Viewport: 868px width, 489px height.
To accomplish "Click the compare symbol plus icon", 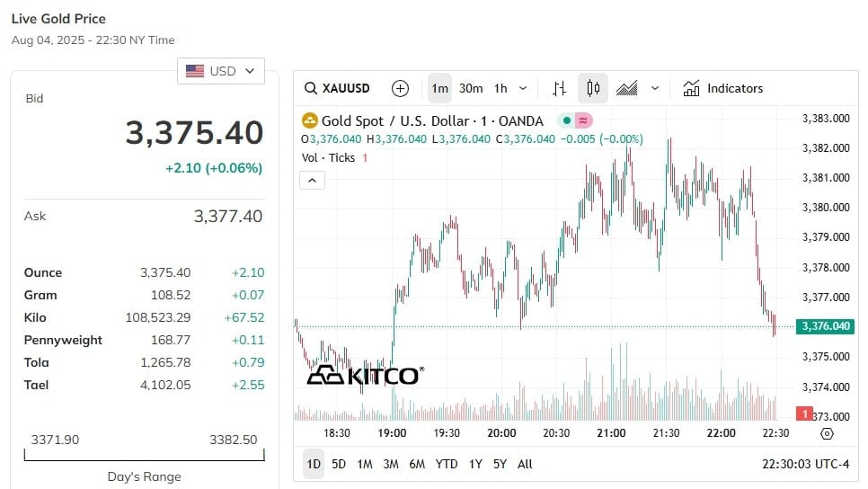I will click(400, 89).
